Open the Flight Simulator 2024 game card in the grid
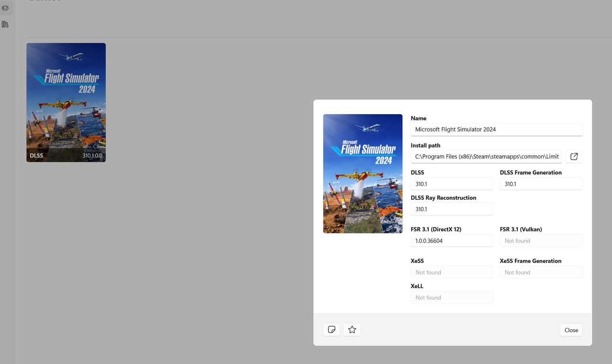 point(66,102)
